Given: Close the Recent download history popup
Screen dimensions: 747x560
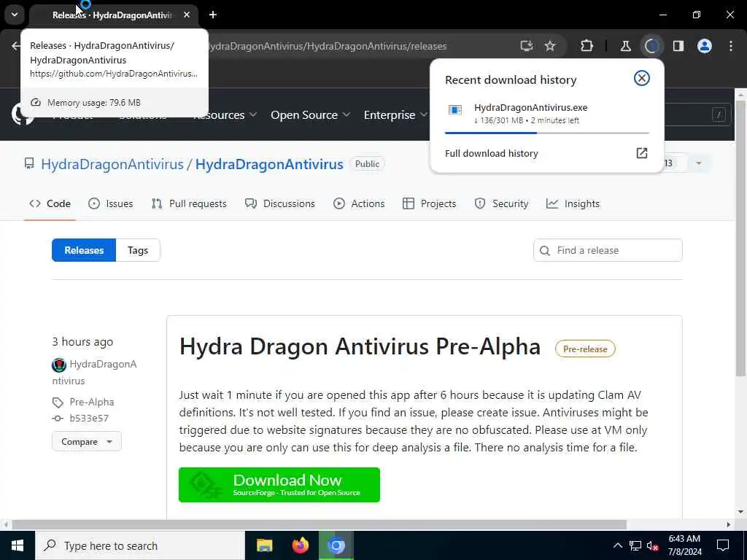Looking at the screenshot, I should pos(642,78).
